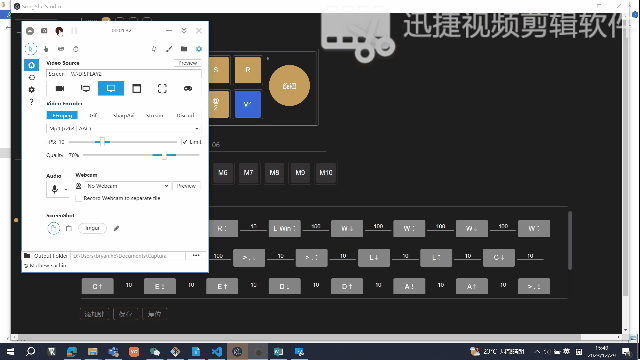Open the Windows Start menu
This screenshot has width=640, height=360.
pos(10,351)
